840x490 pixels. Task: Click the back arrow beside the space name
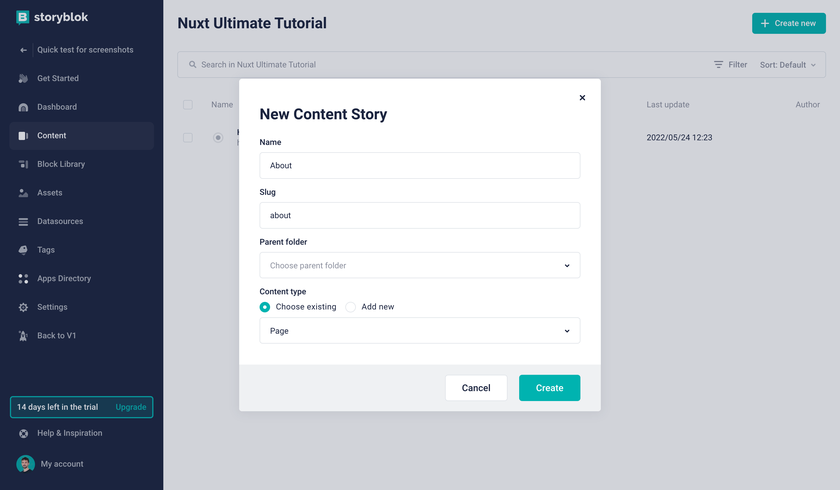pos(23,50)
